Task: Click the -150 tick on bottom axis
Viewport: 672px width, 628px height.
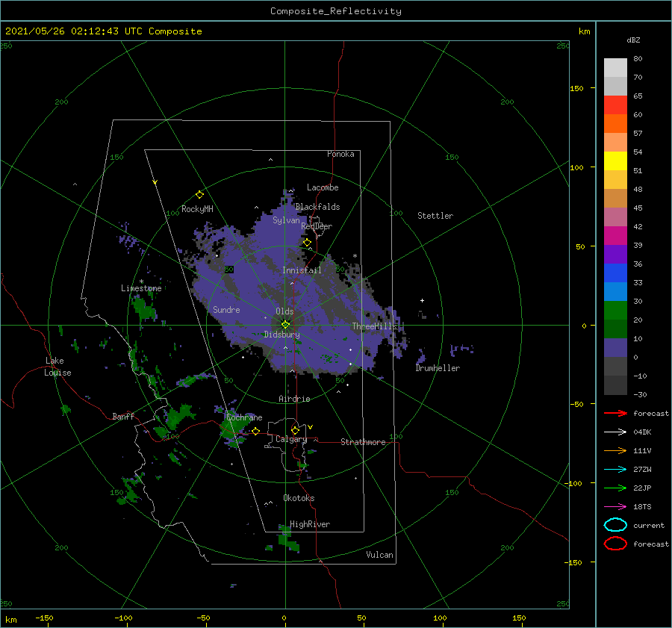Action: (x=44, y=618)
